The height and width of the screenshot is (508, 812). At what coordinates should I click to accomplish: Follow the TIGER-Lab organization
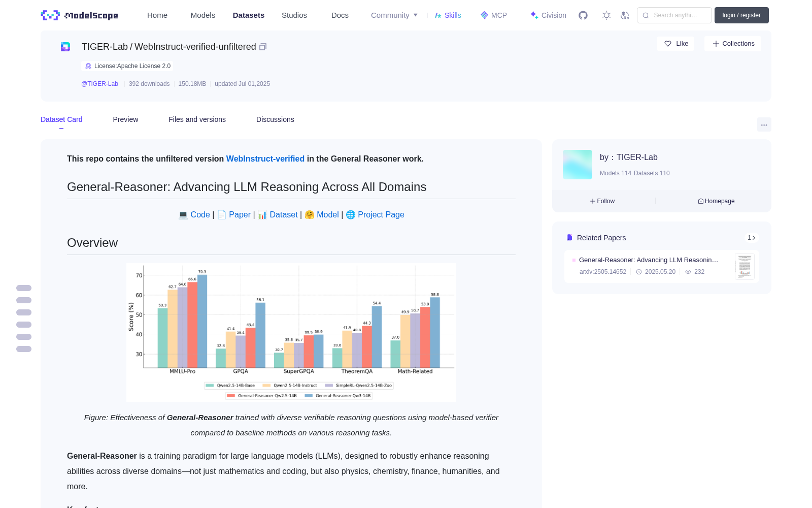pyautogui.click(x=602, y=201)
